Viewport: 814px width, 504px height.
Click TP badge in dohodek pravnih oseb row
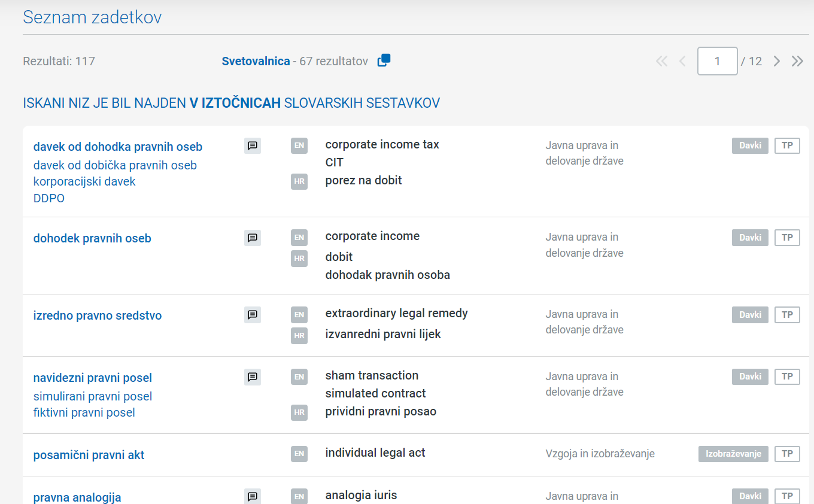click(x=787, y=238)
